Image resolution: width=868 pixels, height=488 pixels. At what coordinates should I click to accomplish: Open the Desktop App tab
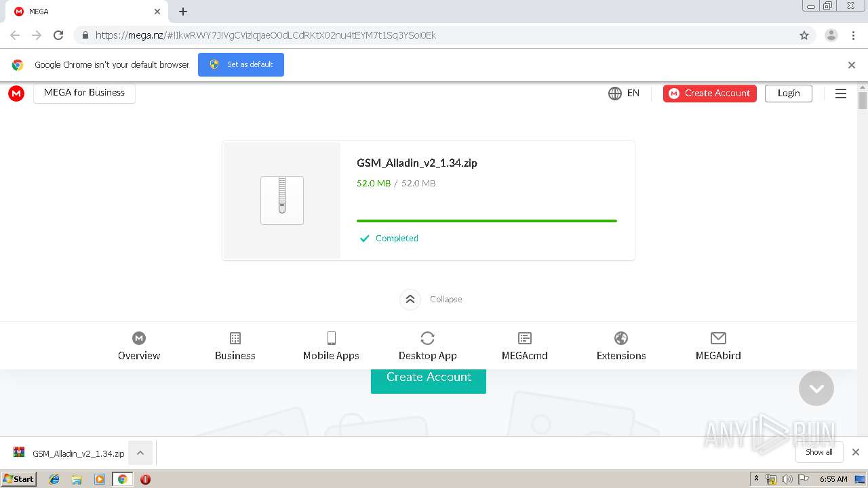coord(427,346)
